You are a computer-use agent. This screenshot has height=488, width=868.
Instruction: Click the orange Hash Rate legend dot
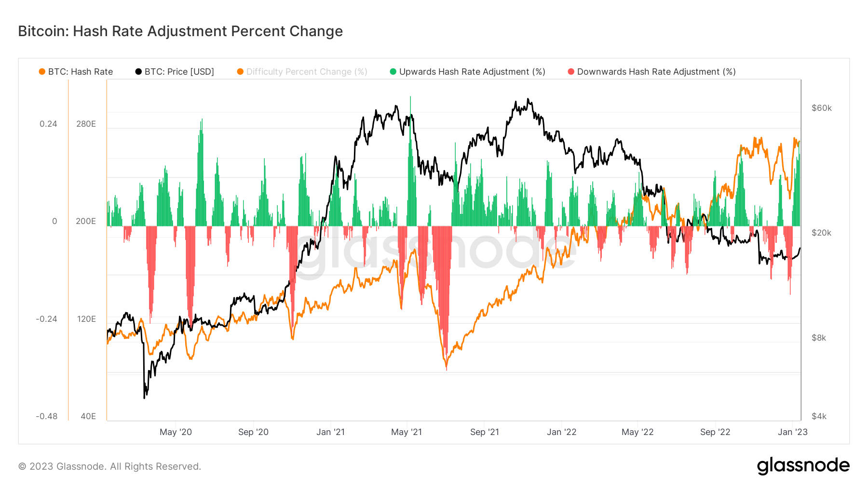42,72
